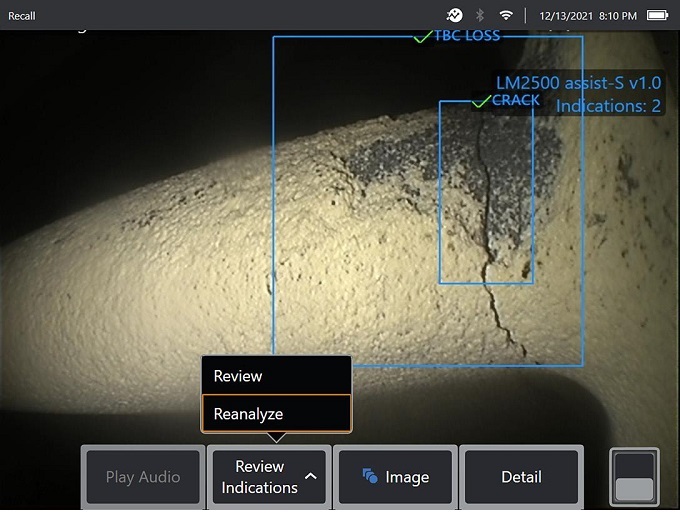Open the Wi-Fi status icon
This screenshot has height=518, width=680.
point(507,15)
